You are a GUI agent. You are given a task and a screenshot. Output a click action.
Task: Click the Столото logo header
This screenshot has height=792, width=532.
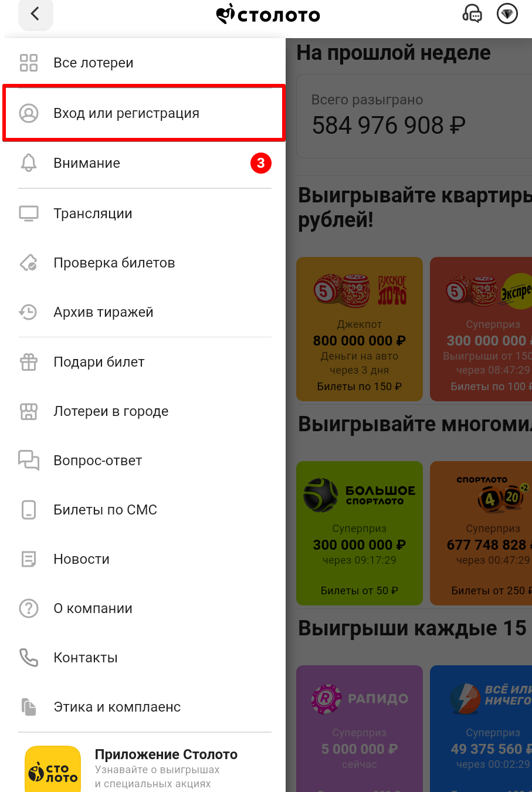tap(268, 14)
